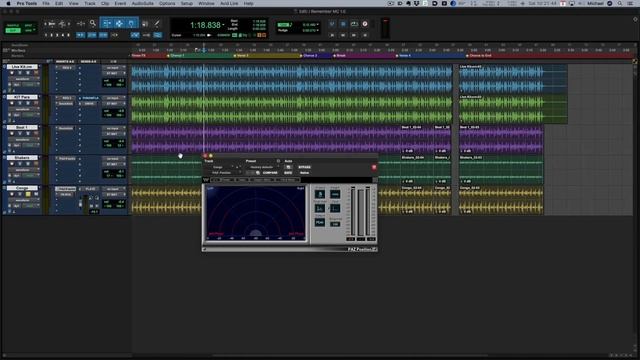The height and width of the screenshot is (360, 640).
Task: Click the horizontal zoom control in toolbar
Action: [81, 23]
